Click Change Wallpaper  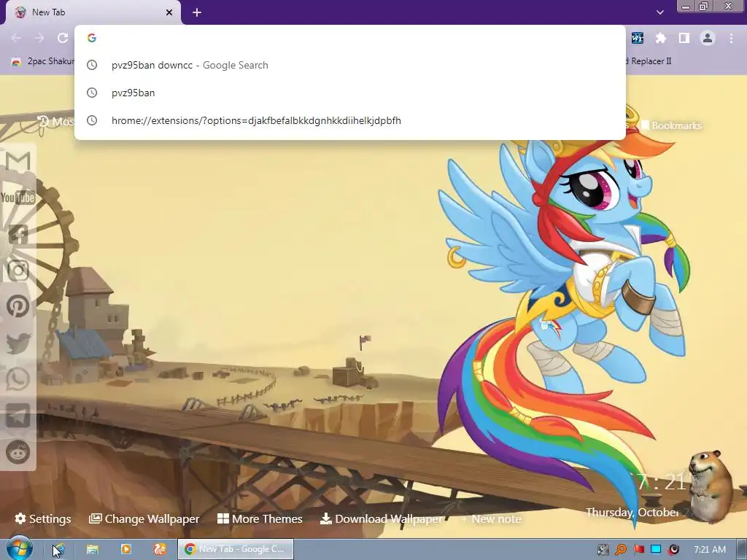[144, 519]
